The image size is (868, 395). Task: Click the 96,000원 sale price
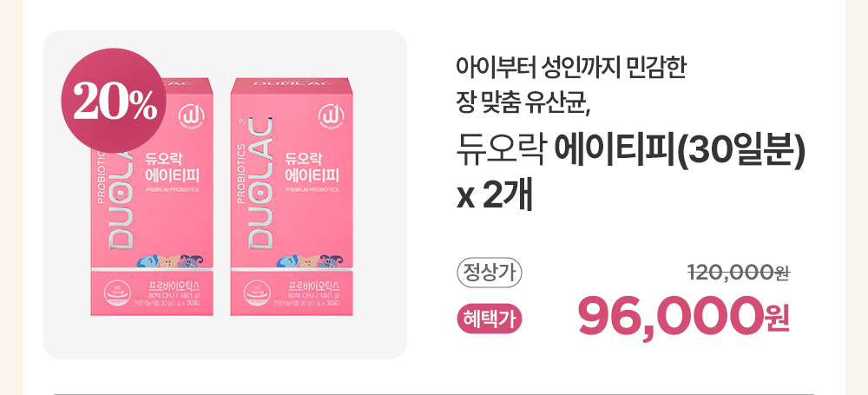click(684, 316)
